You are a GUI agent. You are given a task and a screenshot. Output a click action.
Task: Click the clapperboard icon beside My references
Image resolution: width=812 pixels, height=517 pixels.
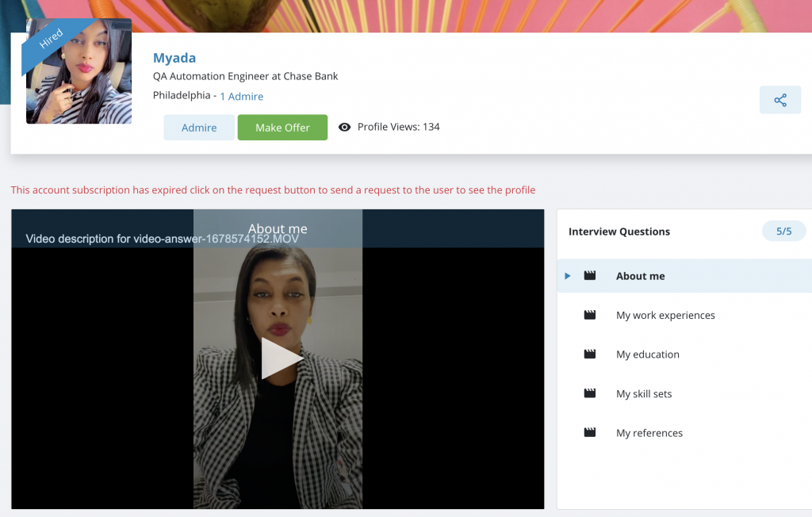(x=590, y=433)
